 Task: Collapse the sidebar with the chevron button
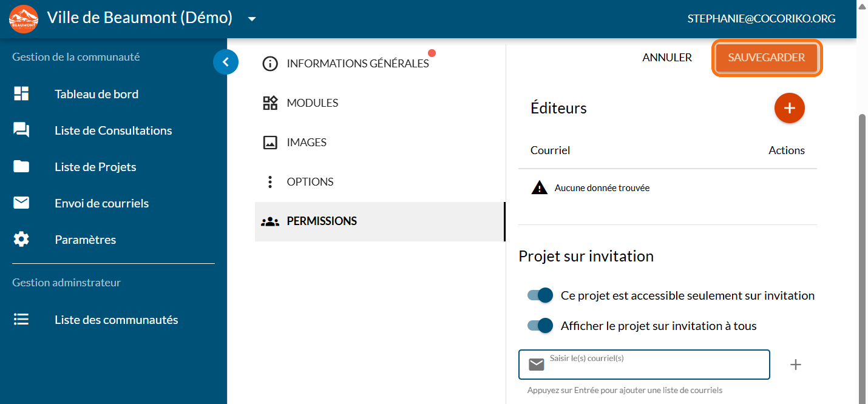[226, 61]
